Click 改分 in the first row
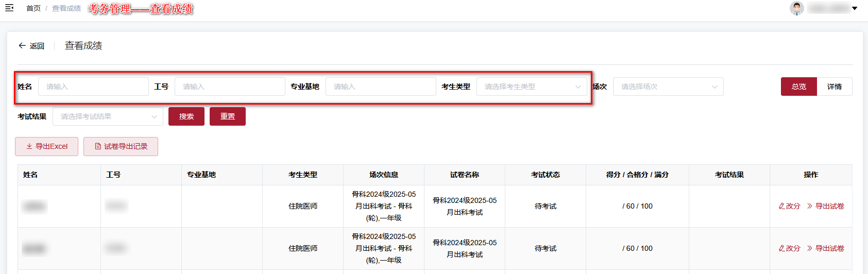Image resolution: width=868 pixels, height=274 pixels. (789, 206)
